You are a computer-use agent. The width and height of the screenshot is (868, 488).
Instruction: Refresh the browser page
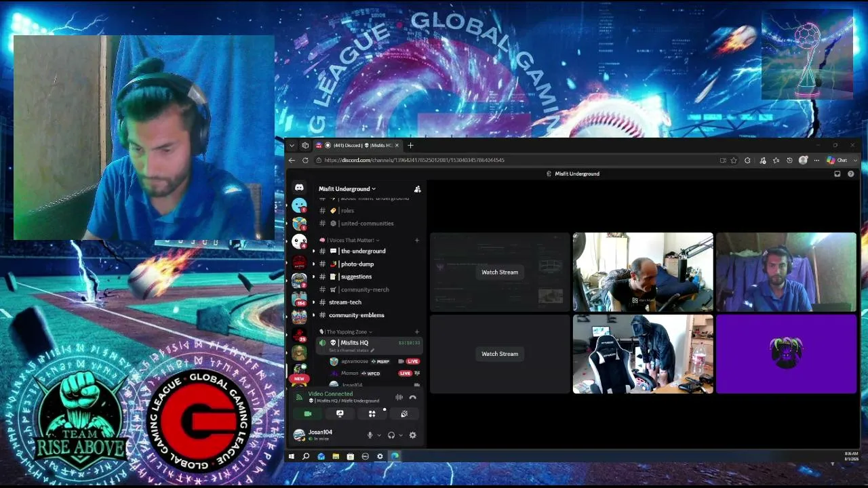(305, 160)
